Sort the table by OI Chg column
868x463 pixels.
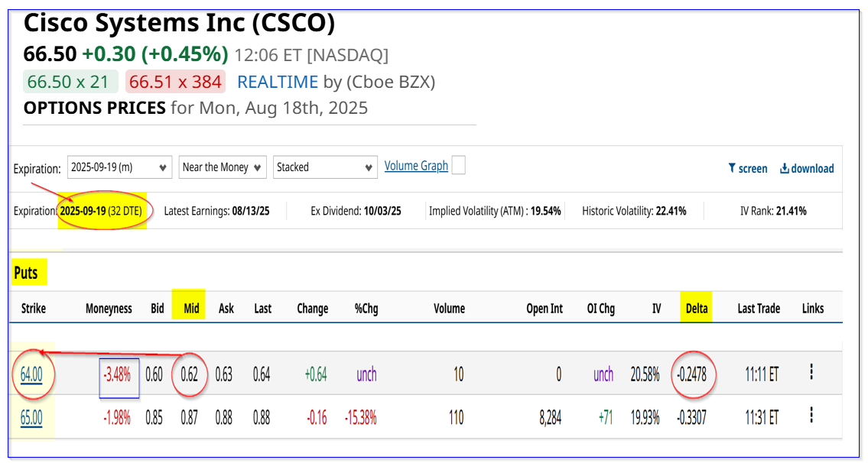600,309
